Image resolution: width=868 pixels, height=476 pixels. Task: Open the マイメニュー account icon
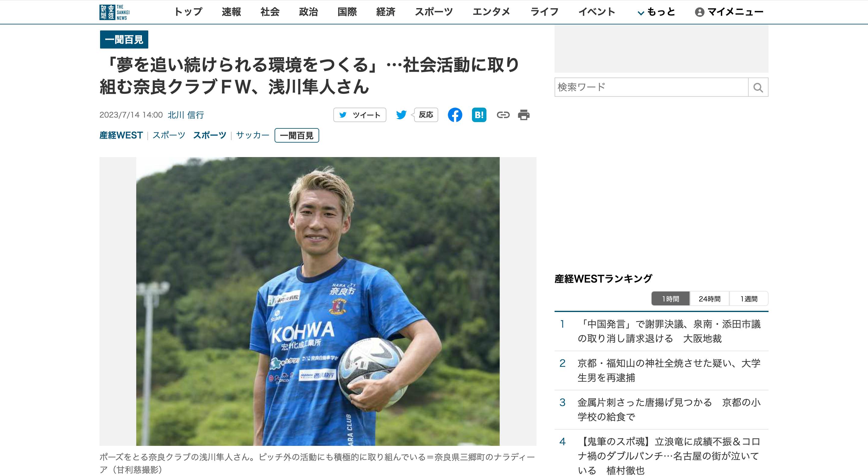click(700, 12)
